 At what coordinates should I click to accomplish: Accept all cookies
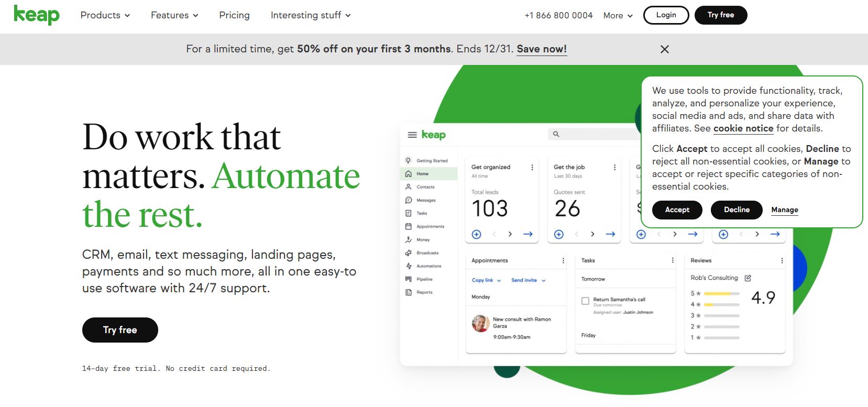(x=677, y=210)
